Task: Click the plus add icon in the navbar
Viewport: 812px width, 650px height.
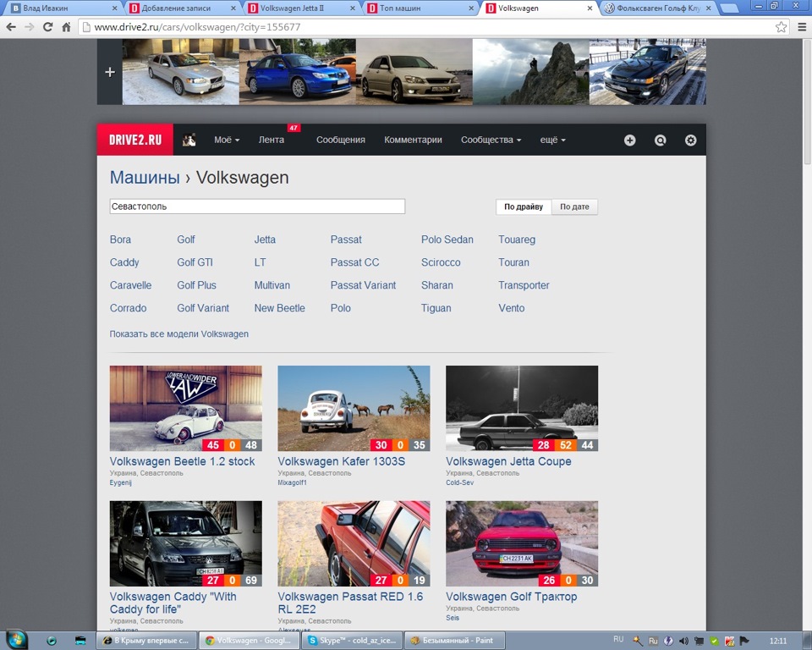Action: pyautogui.click(x=629, y=140)
